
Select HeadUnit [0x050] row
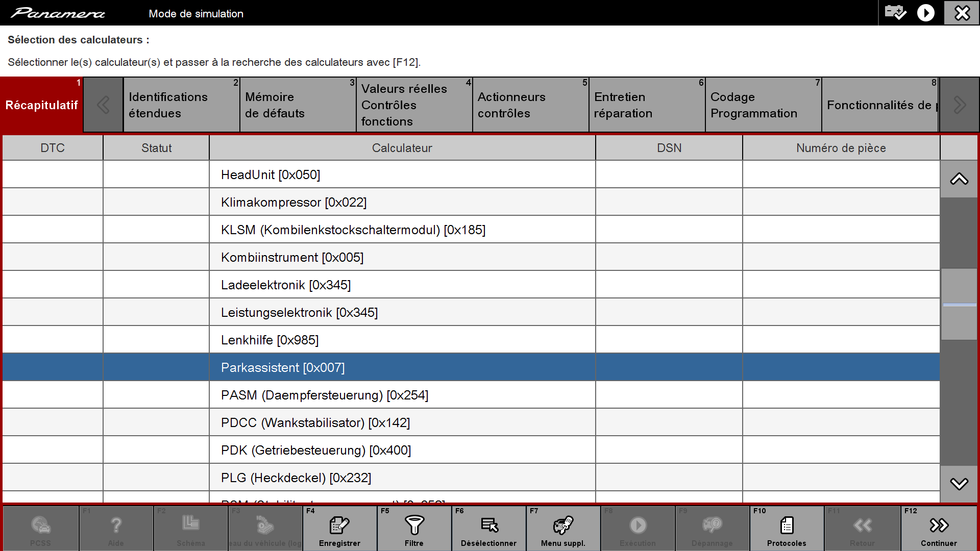pos(471,174)
